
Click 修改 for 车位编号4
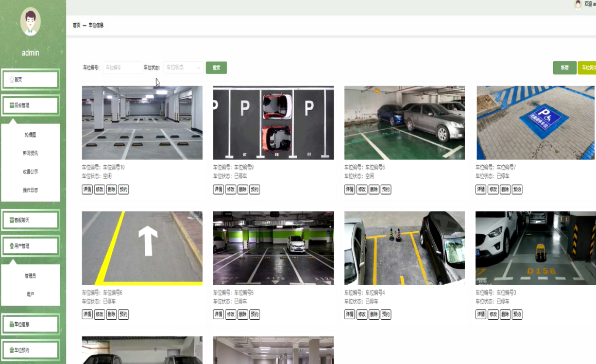pyautogui.click(x=362, y=314)
